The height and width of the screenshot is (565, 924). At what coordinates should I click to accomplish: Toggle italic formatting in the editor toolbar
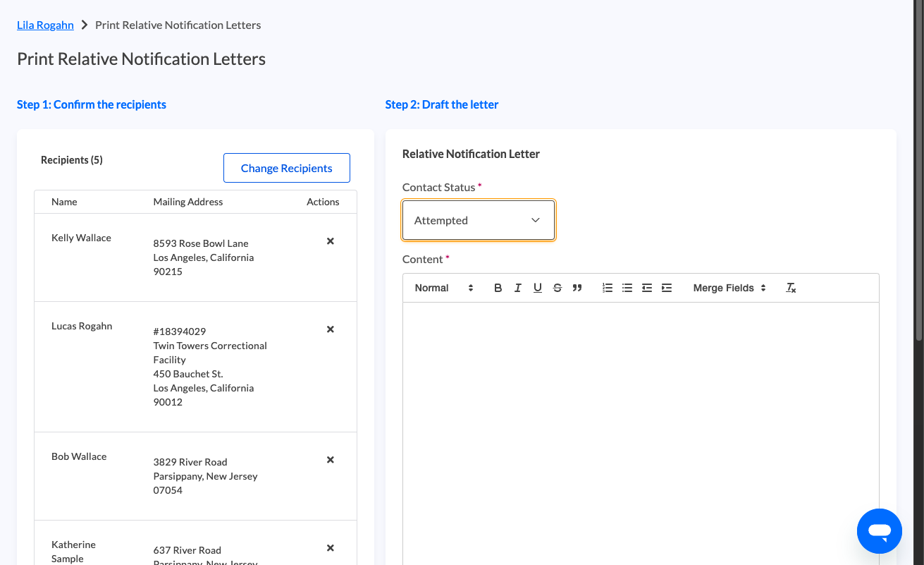518,288
